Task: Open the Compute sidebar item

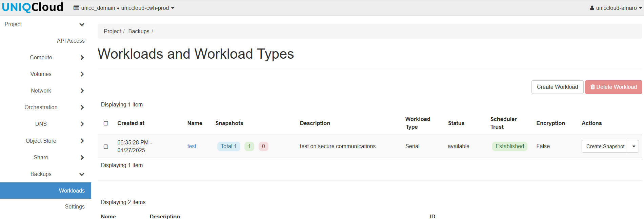Action: point(41,58)
